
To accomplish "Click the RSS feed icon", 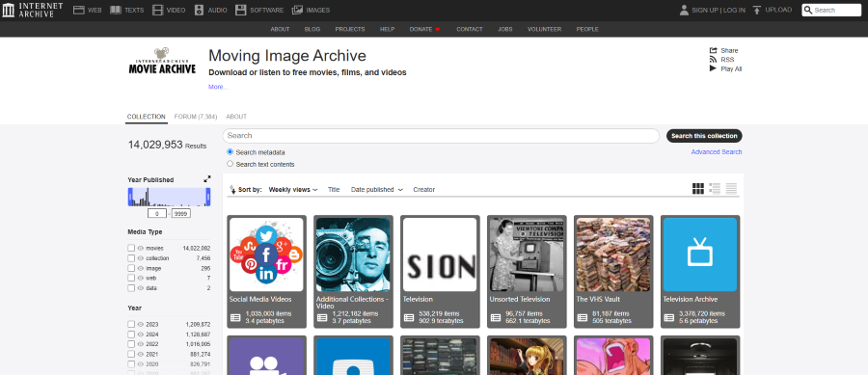I will coord(713,59).
